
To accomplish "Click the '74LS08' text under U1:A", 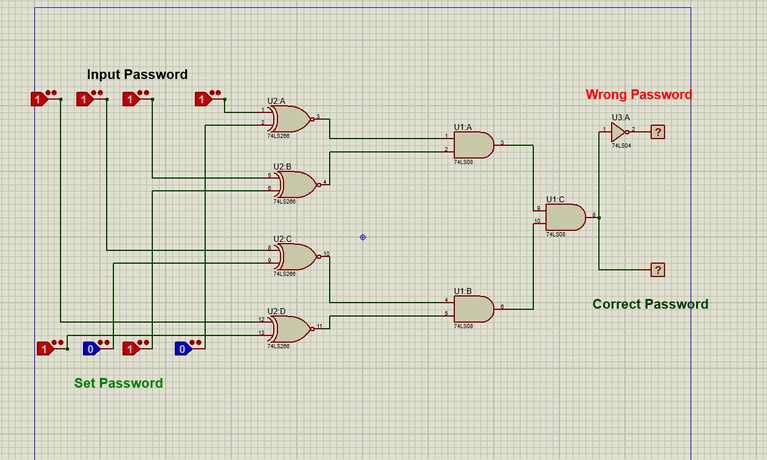I will [463, 162].
